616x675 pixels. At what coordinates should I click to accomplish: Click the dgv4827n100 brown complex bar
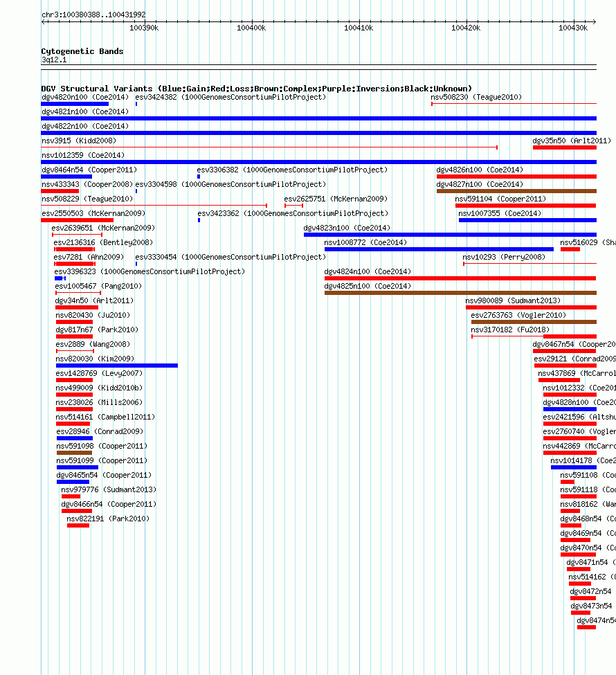(516, 191)
